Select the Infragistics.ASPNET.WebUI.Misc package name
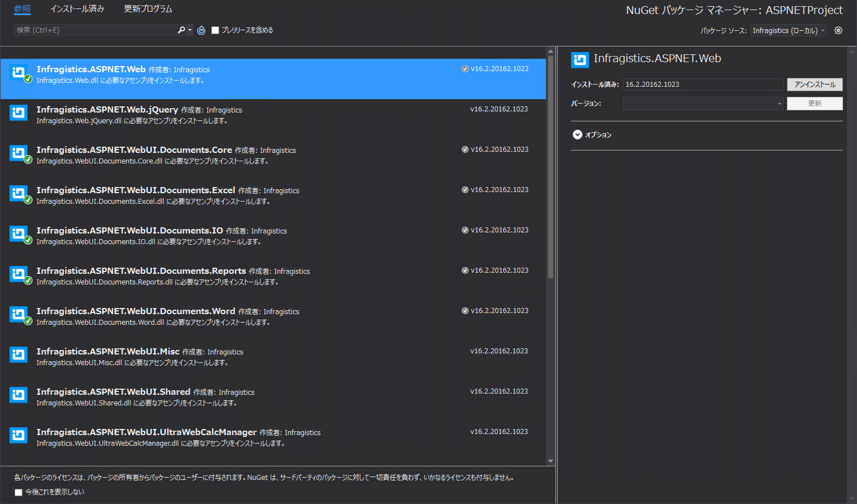This screenshot has width=857, height=504. (x=108, y=351)
